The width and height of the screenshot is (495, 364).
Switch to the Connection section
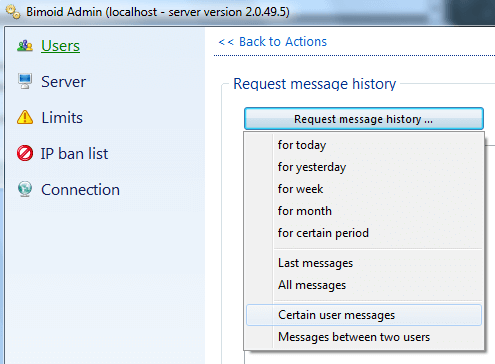point(80,190)
